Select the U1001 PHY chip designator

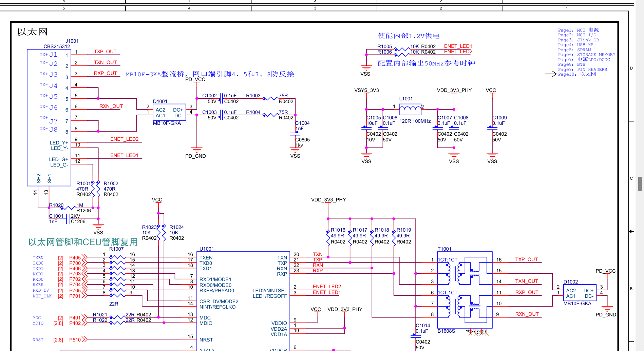pos(207,249)
